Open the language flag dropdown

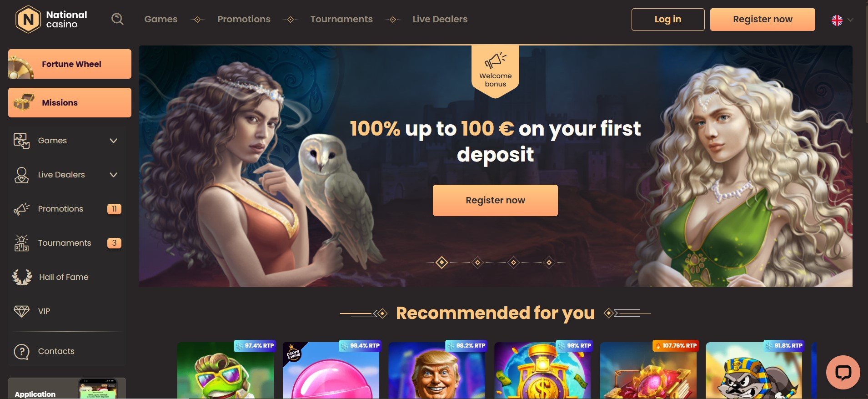coord(842,20)
